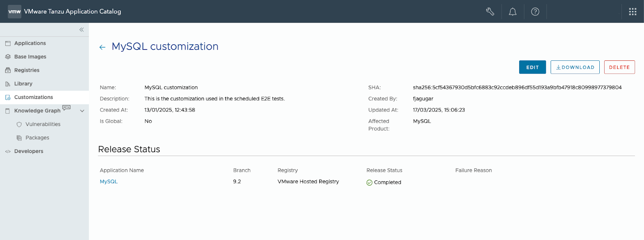Click created date 13/01/2025, 12:43:58
Screen dimensions: 644x240
(169, 110)
